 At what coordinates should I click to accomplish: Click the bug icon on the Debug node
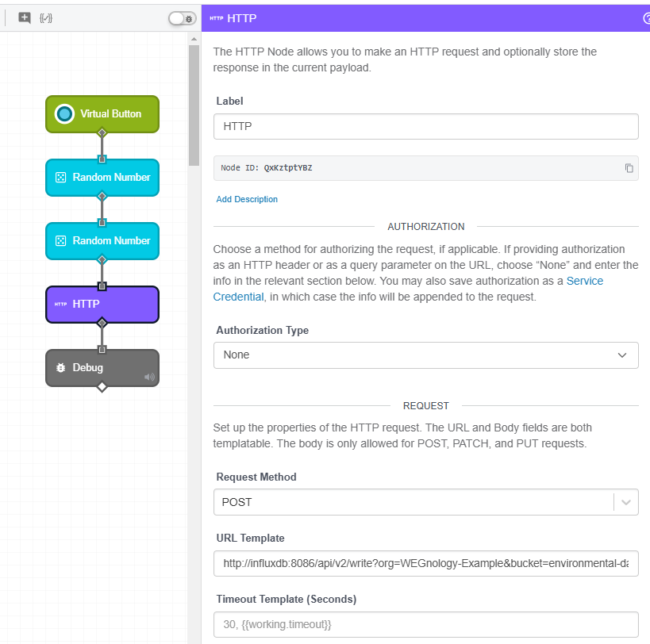tap(60, 368)
